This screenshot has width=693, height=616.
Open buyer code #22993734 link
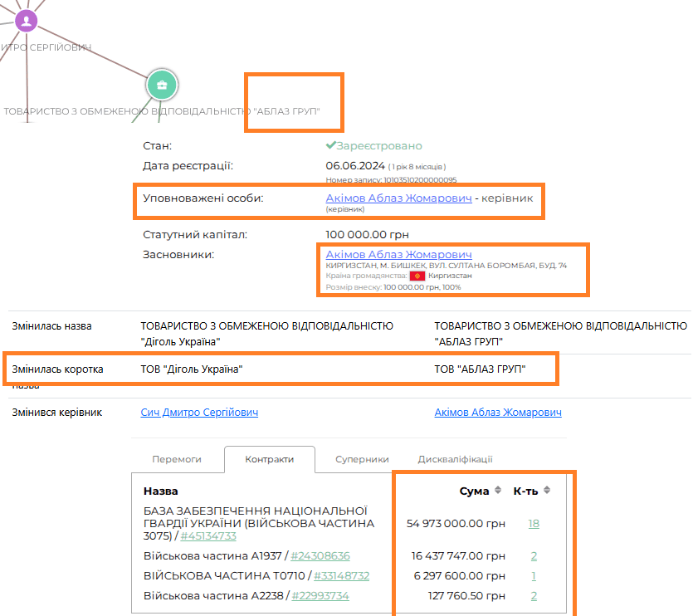[320, 596]
